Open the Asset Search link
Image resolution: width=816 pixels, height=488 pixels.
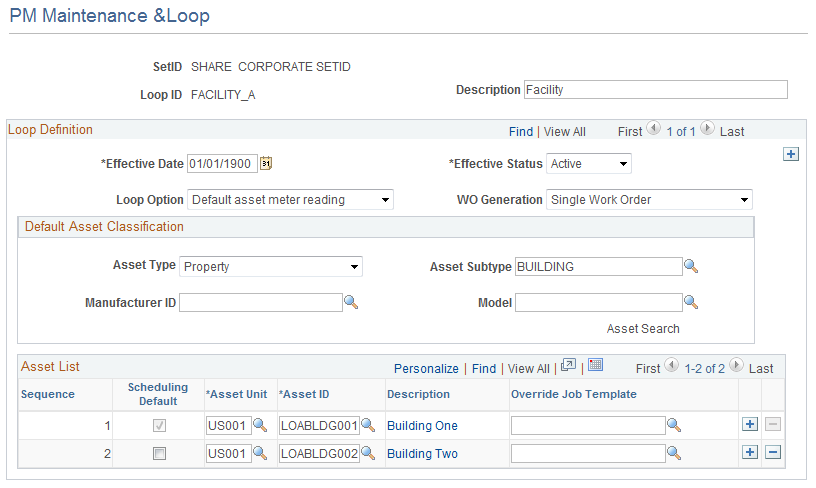643,329
